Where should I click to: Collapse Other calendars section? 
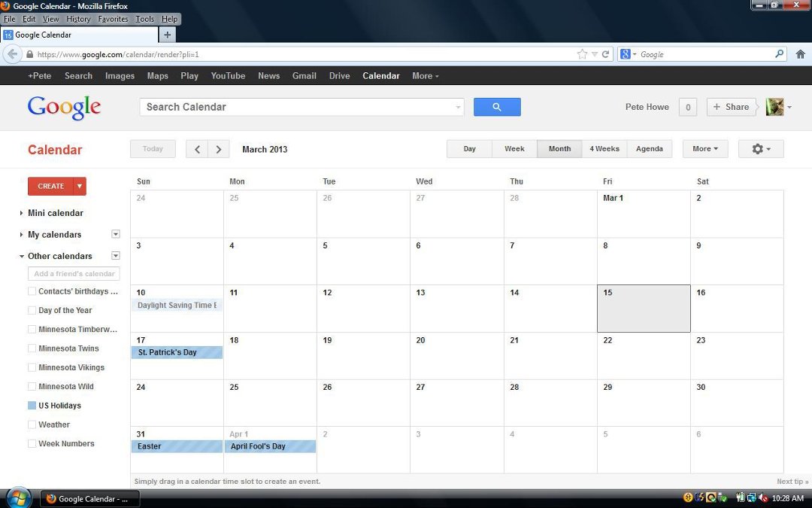click(x=21, y=256)
